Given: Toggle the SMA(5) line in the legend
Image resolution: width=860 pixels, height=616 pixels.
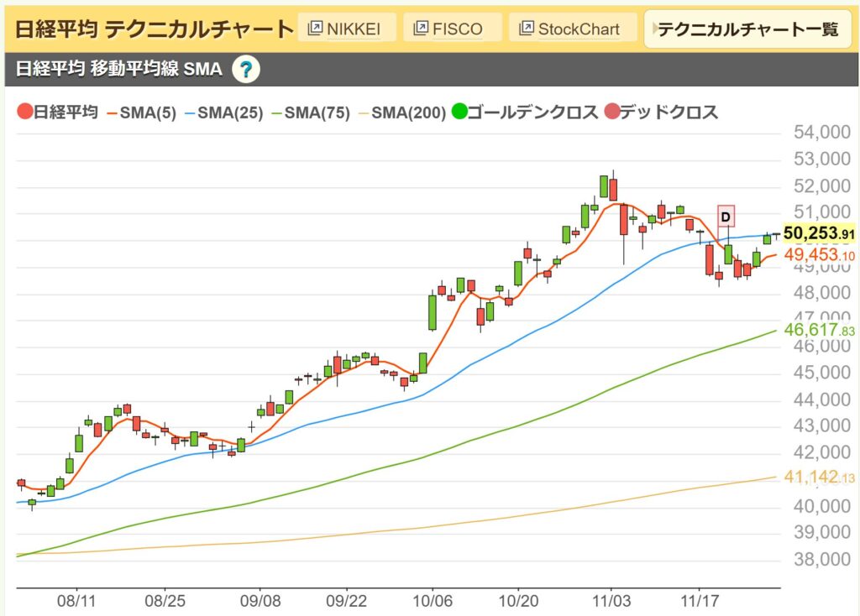Looking at the screenshot, I should coord(147,112).
